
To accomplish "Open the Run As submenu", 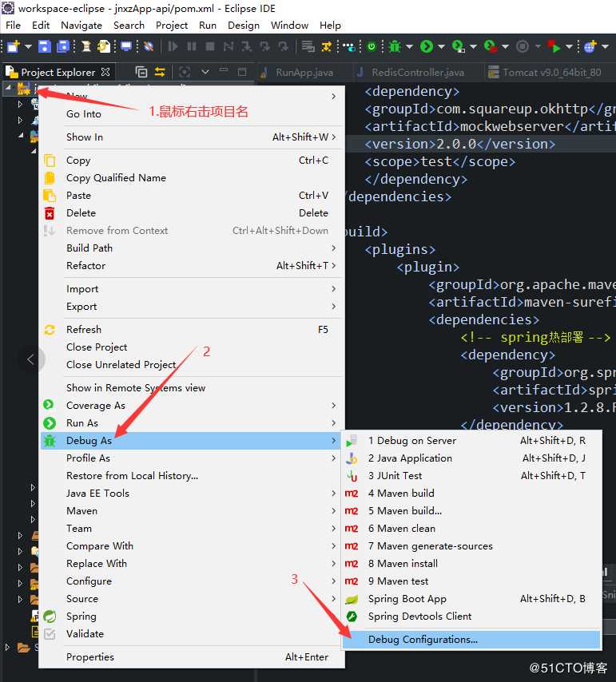I will point(192,422).
